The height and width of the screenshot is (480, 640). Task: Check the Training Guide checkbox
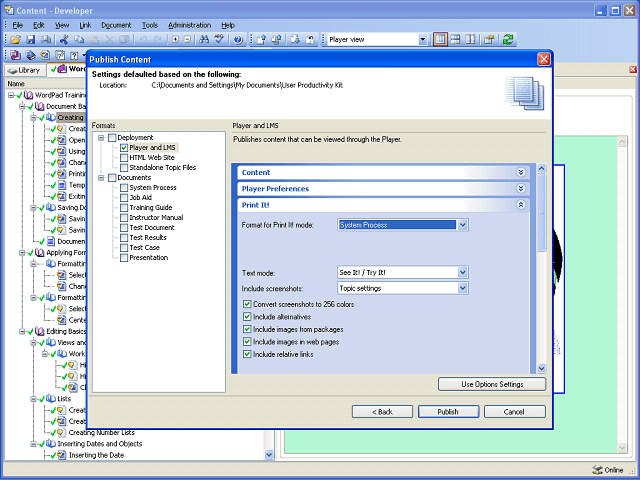click(124, 208)
